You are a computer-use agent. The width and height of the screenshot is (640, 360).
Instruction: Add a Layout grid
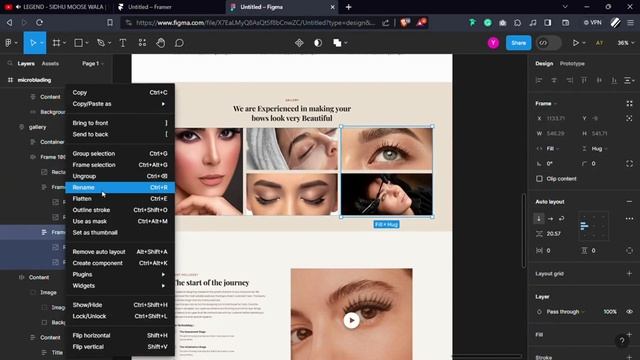click(629, 274)
